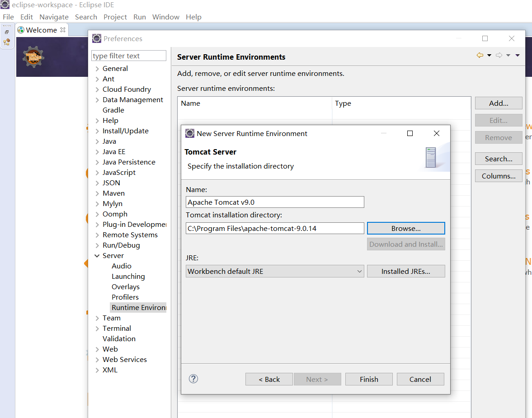532x418 pixels.
Task: Open the Help menu
Action: pos(193,17)
